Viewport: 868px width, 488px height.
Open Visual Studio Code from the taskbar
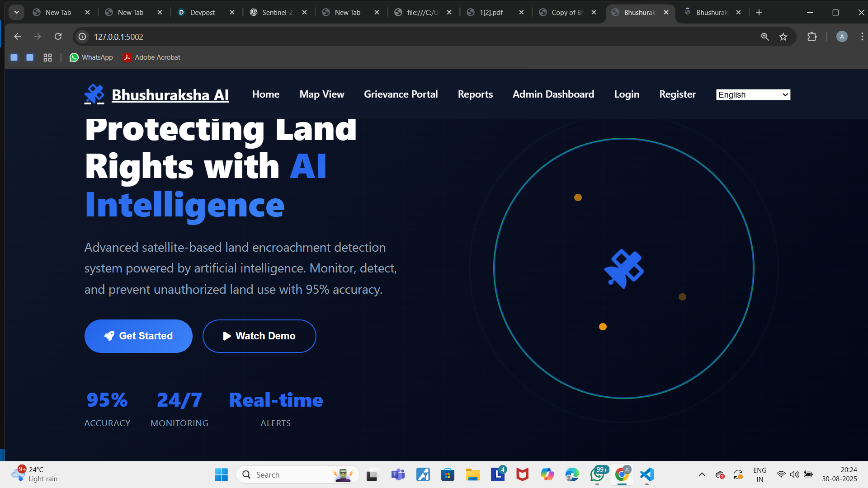(647, 474)
